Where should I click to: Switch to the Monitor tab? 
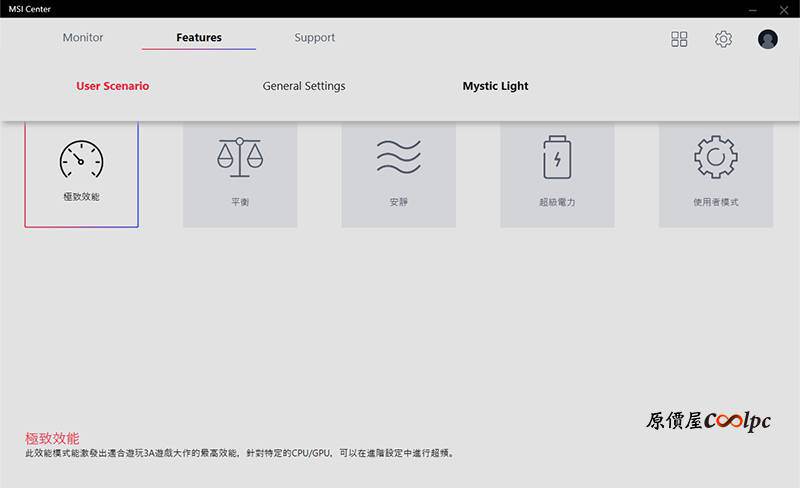[83, 37]
